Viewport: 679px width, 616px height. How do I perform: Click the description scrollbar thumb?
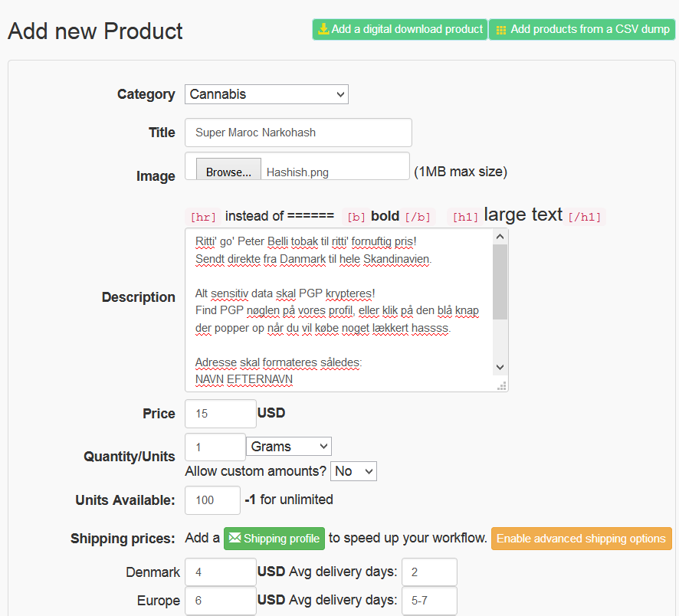pyautogui.click(x=500, y=280)
